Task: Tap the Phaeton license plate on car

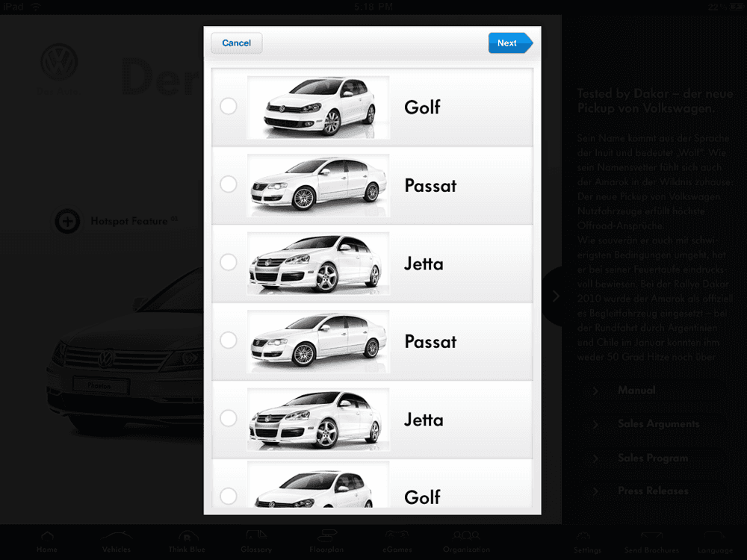Action: pyautogui.click(x=99, y=386)
